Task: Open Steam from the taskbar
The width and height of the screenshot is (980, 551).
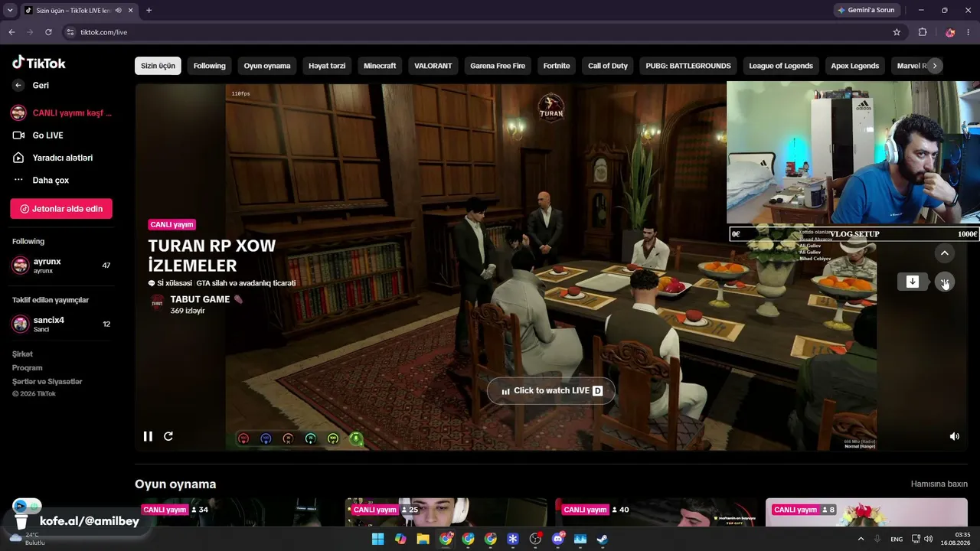Action: point(603,539)
